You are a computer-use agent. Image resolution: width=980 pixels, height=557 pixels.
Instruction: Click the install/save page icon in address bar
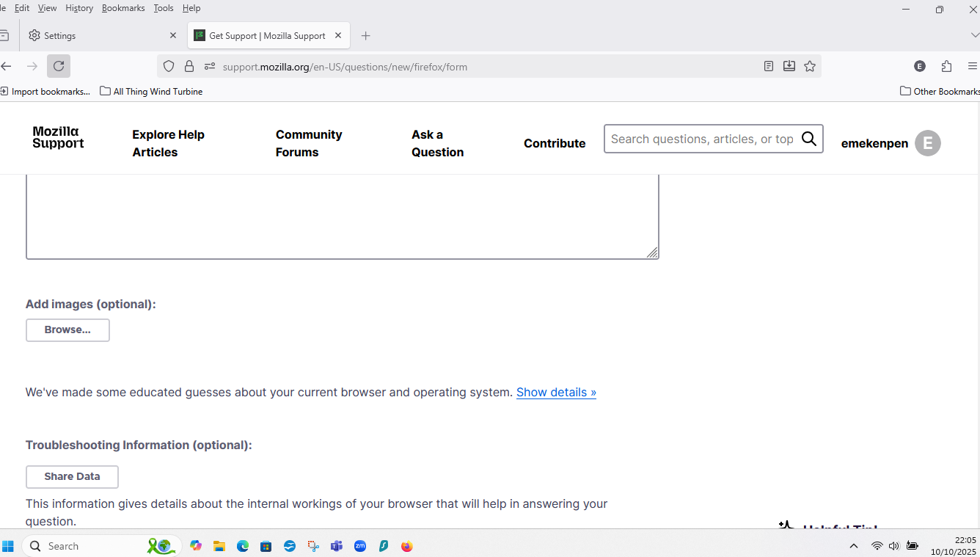pyautogui.click(x=789, y=66)
